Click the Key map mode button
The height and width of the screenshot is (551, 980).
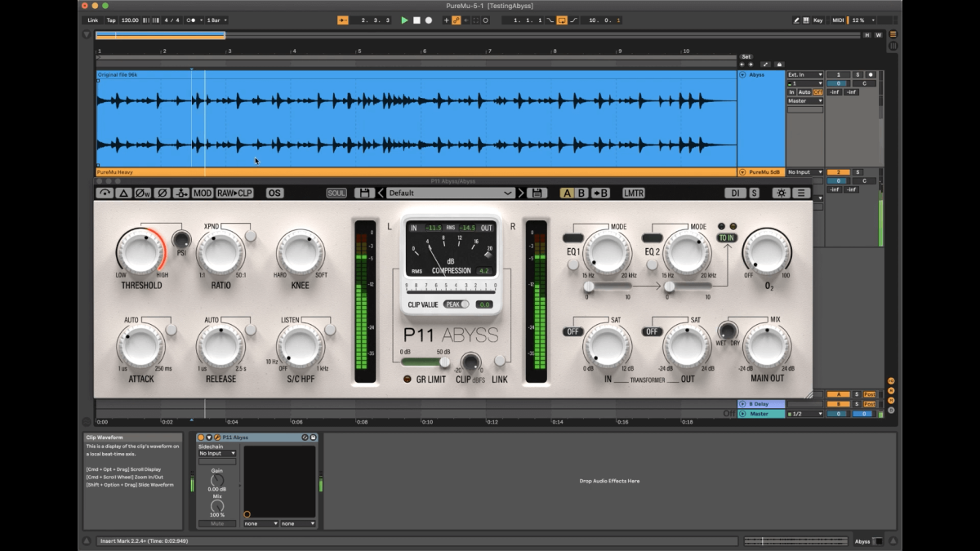point(817,20)
